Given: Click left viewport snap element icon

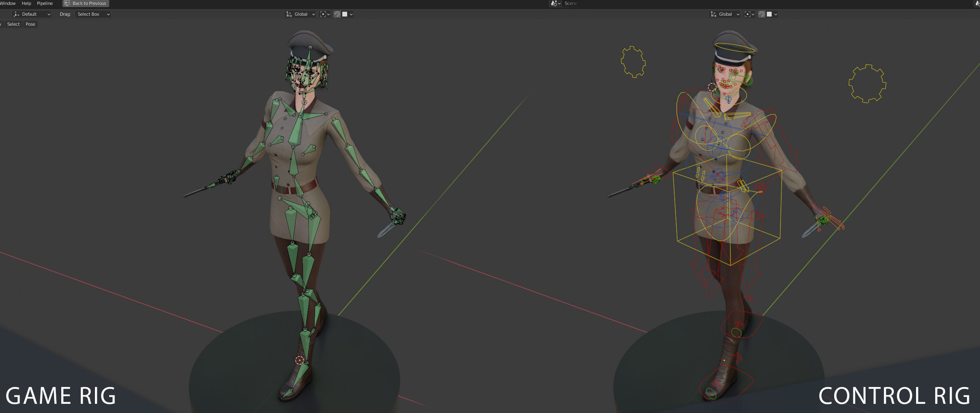Looking at the screenshot, I should coord(345,14).
